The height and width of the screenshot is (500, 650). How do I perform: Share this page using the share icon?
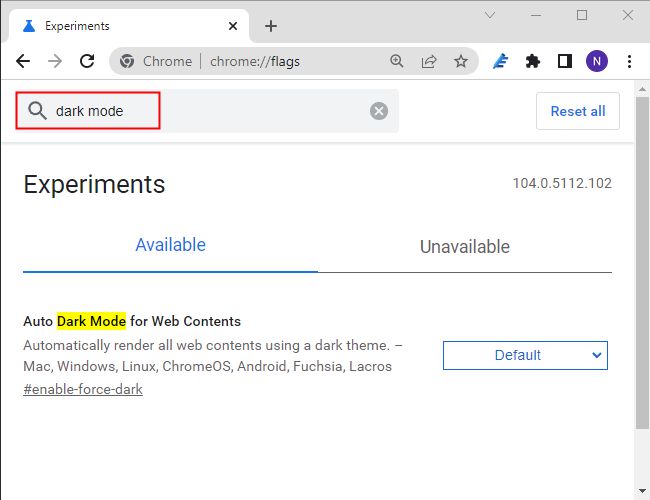[x=429, y=61]
